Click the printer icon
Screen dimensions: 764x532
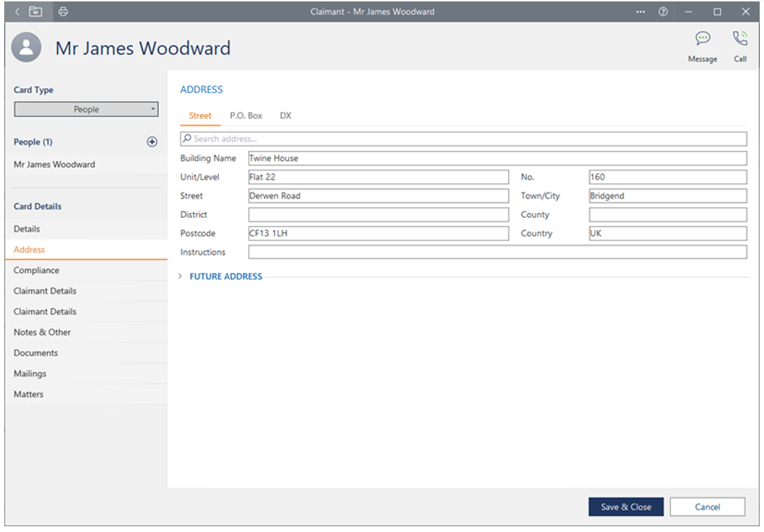tap(63, 12)
